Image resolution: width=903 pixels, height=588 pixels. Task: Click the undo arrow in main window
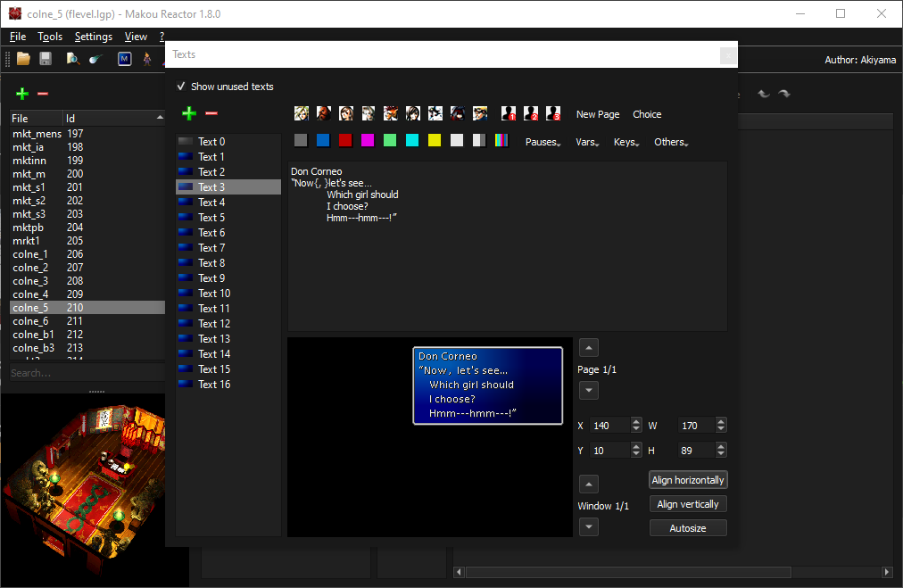click(764, 94)
